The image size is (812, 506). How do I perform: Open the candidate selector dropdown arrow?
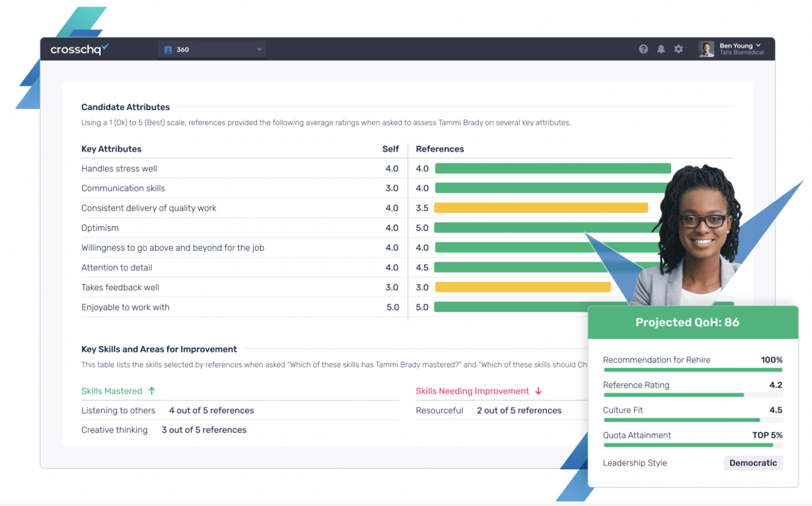(x=260, y=49)
